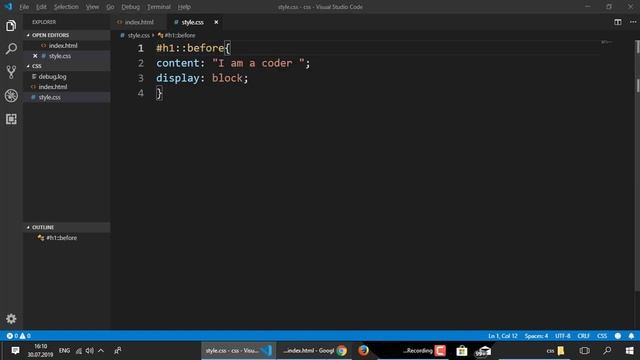Open the Explorer view in activity bar

click(11, 26)
